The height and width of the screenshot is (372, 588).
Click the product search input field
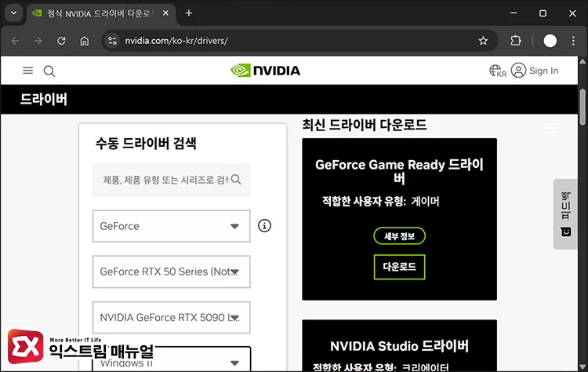[172, 180]
